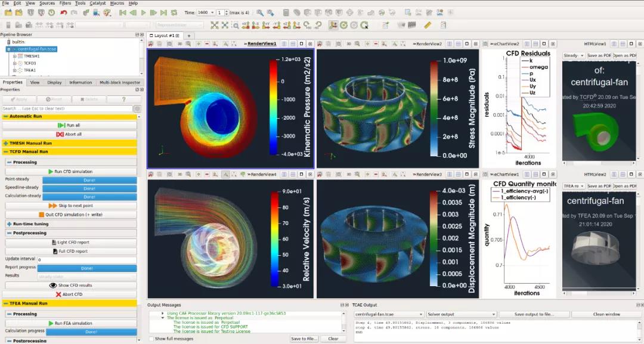The height and width of the screenshot is (344, 644).
Task: Click Run all in Automatic Run
Action: [x=69, y=125]
